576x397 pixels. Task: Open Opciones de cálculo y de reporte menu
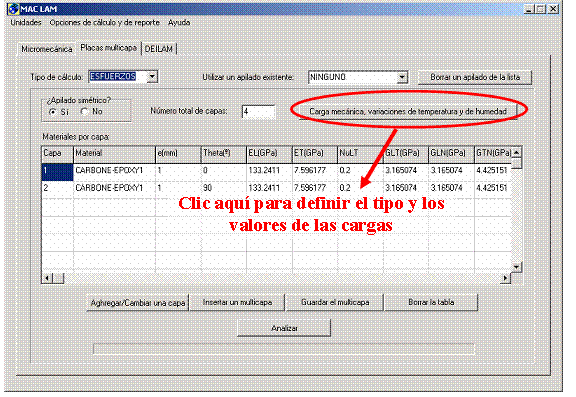[105, 22]
